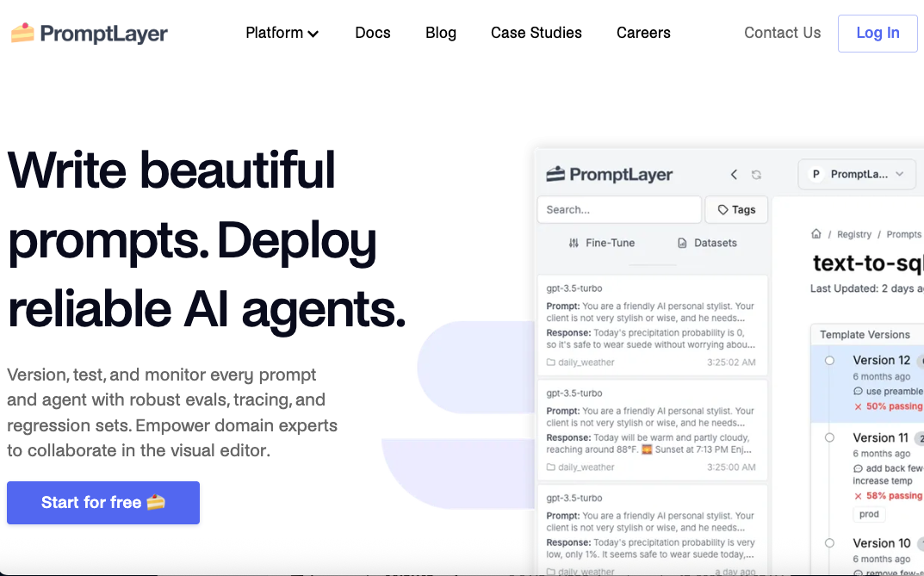Open the Contact Us link
This screenshot has width=924, height=576.
pyautogui.click(x=782, y=33)
